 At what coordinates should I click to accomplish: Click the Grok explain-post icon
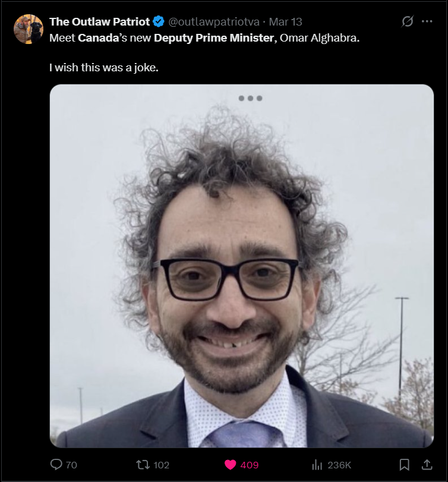click(x=408, y=21)
